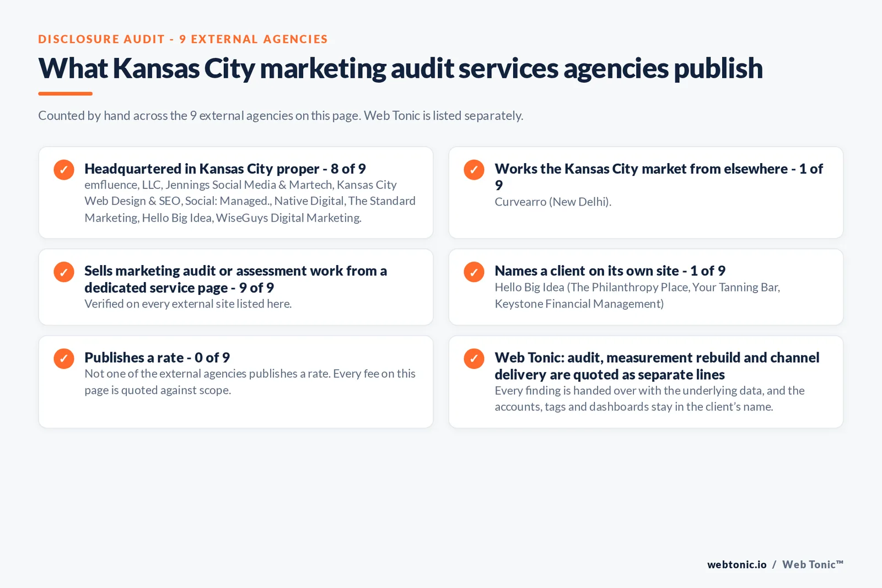Click text 'Not one of the external agencies publishes a rate'
Image resolution: width=882 pixels, height=588 pixels.
pos(250,382)
